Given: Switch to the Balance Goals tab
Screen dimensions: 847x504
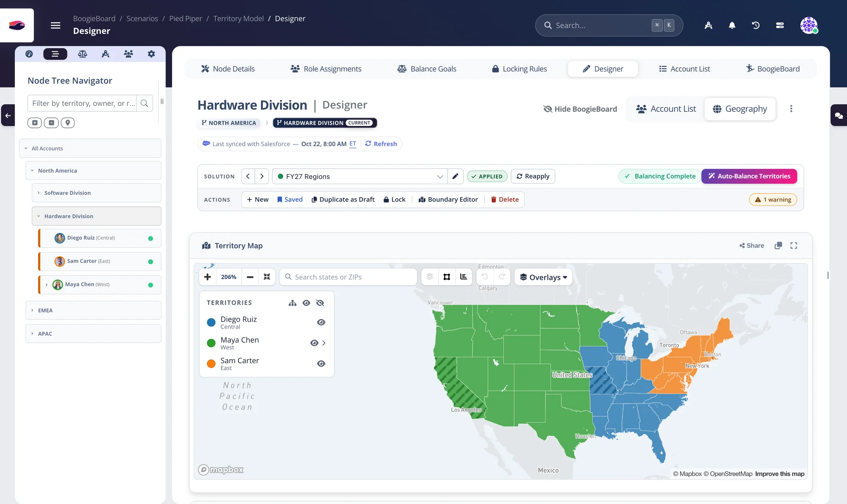Looking at the screenshot, I should tap(426, 69).
